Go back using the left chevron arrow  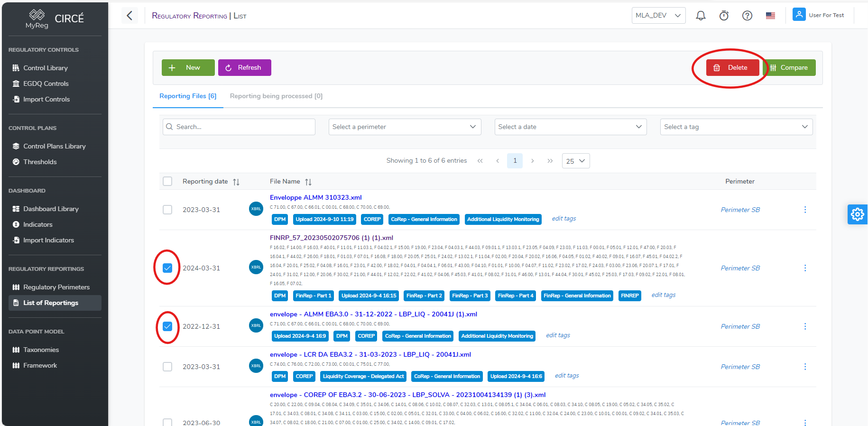(129, 16)
